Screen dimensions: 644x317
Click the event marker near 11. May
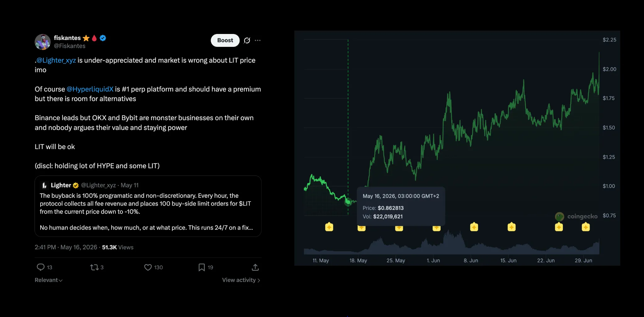tap(329, 227)
